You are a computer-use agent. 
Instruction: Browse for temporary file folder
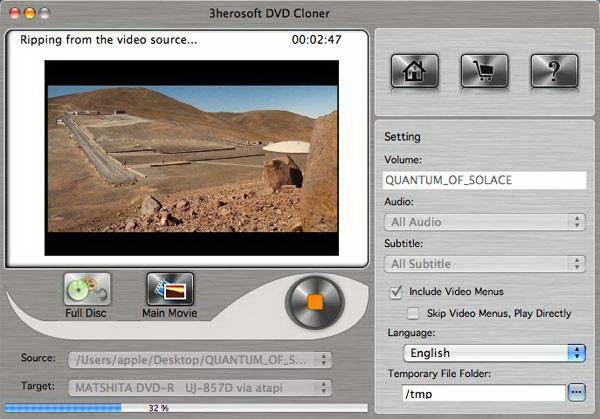577,393
